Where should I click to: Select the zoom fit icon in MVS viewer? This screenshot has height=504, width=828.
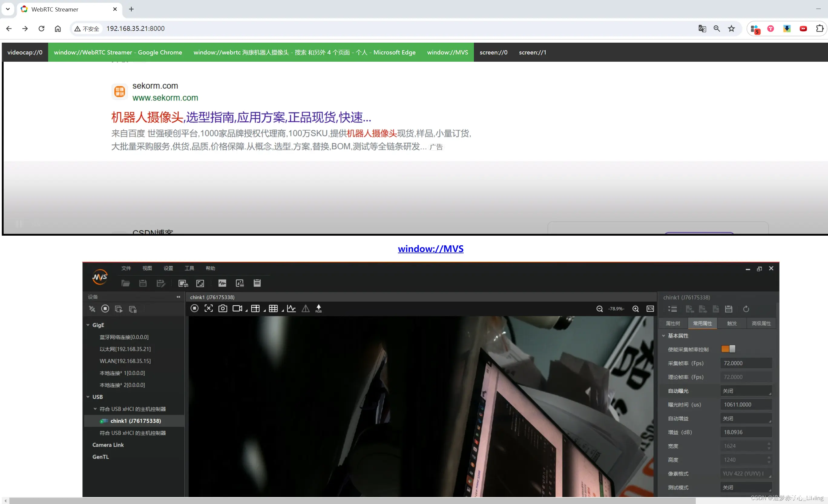209,308
